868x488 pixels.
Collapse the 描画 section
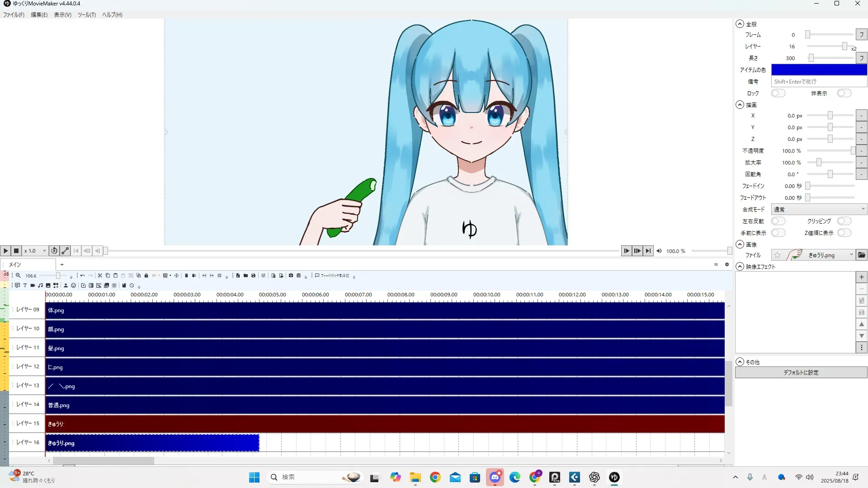(x=740, y=105)
